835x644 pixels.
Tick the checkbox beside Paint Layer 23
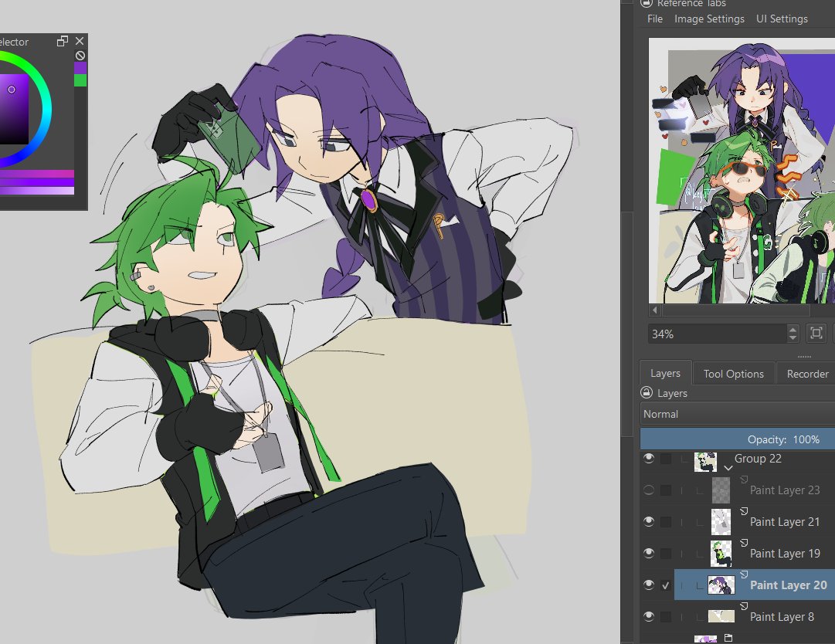(666, 490)
